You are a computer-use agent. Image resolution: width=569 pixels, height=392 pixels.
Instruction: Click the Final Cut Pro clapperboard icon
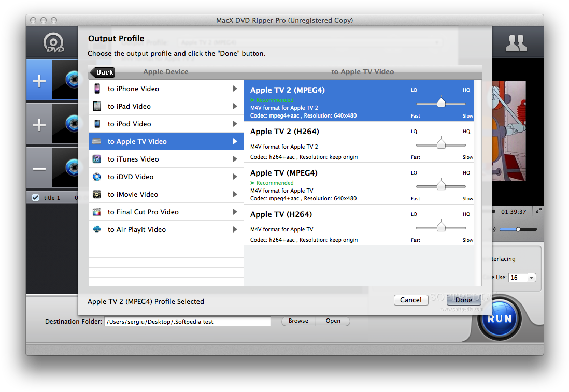(x=97, y=212)
